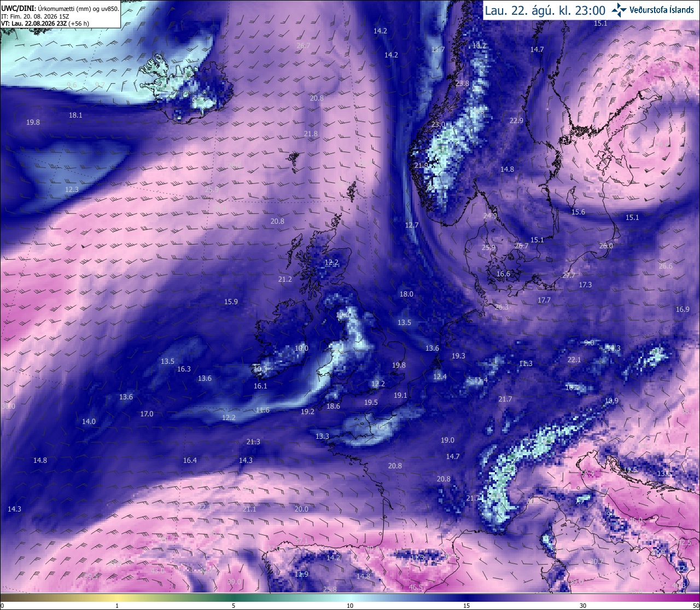Viewport: 700px width, 610px height.
Task: Click the 23.8 value over northern Norway
Action: (462, 83)
